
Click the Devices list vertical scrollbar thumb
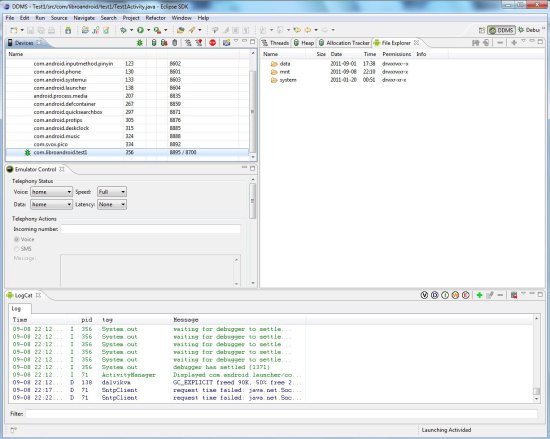click(253, 111)
